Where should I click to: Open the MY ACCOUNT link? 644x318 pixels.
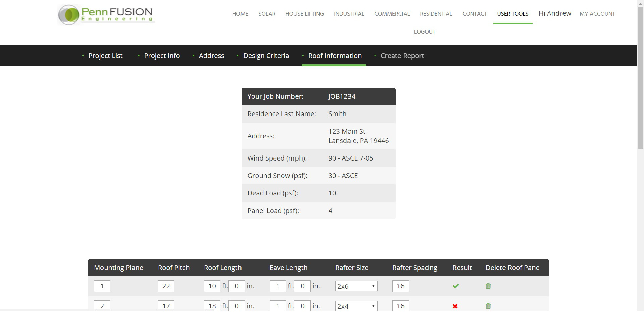[x=597, y=14]
